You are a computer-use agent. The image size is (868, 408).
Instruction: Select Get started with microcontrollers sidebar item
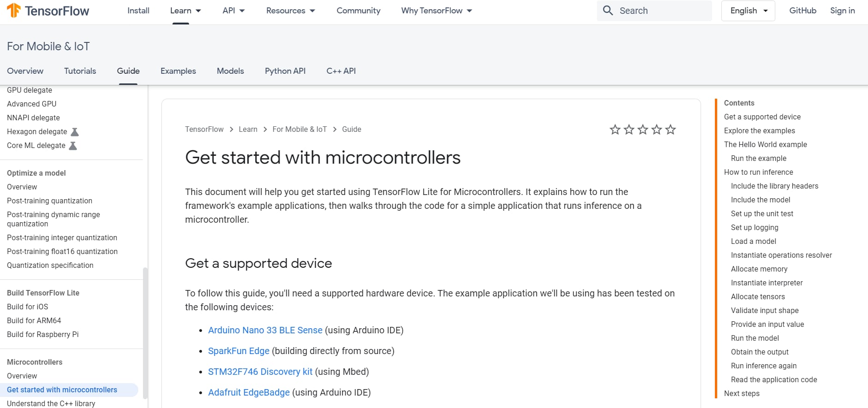point(69,390)
